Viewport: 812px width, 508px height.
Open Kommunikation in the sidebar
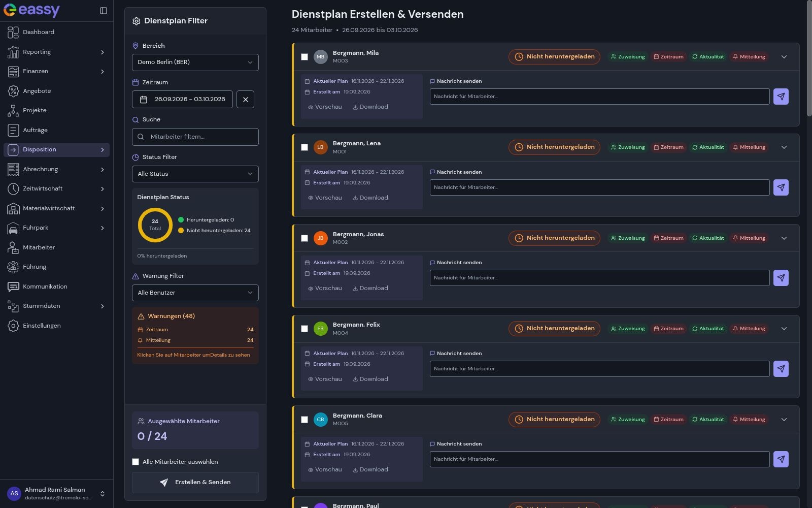pos(56,287)
